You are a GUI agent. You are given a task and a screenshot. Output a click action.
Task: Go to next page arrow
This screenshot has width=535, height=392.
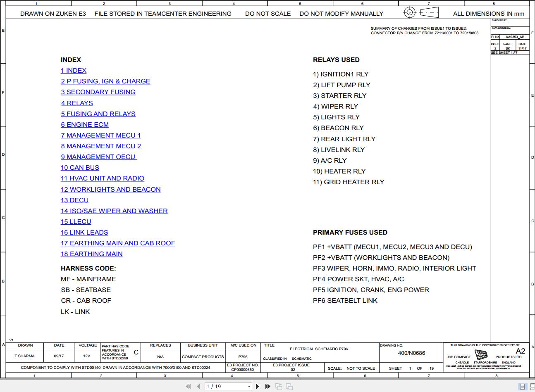(x=257, y=386)
